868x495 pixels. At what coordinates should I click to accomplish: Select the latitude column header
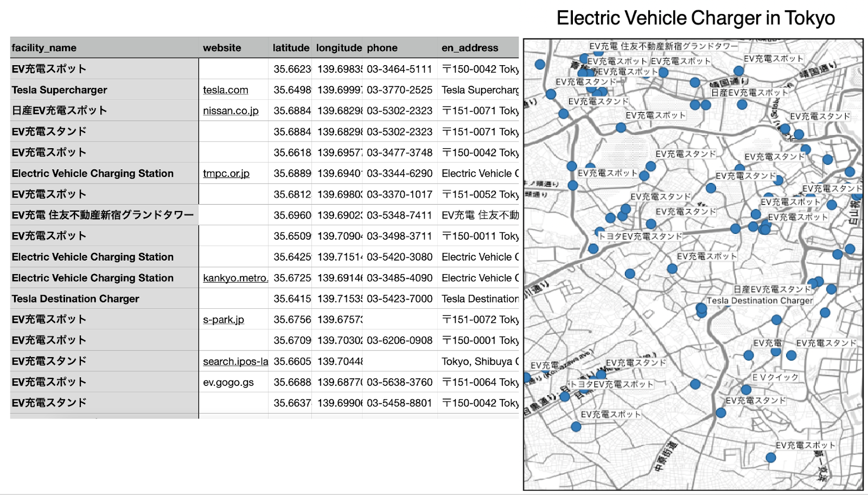tap(291, 48)
